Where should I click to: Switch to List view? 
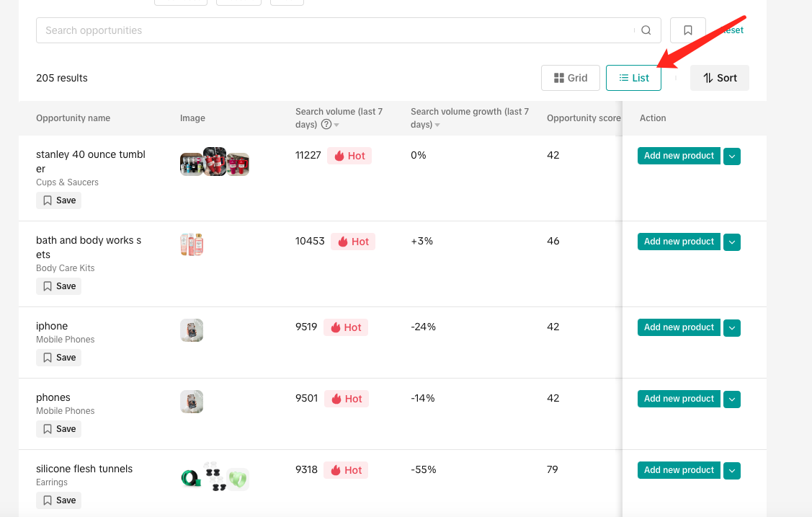pos(633,78)
